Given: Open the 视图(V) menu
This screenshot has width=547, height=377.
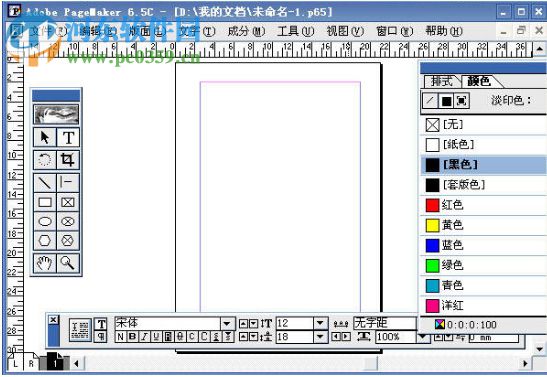Looking at the screenshot, I should 345,31.
